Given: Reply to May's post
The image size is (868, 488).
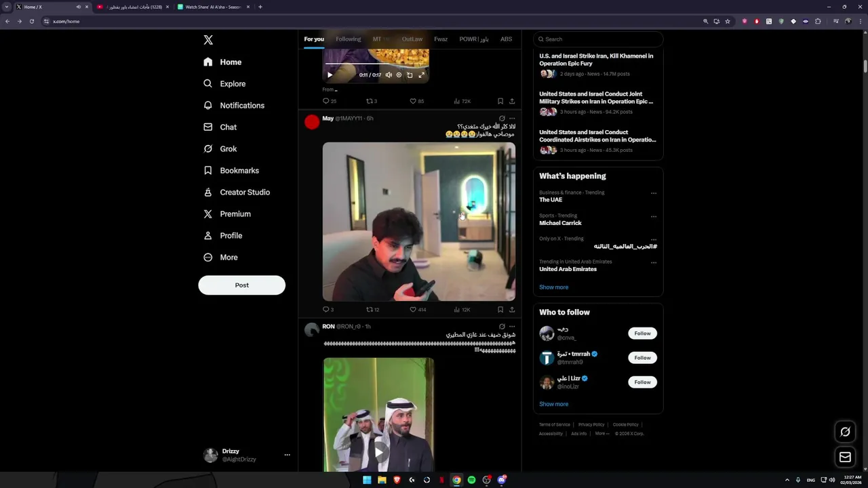Looking at the screenshot, I should [328, 310].
